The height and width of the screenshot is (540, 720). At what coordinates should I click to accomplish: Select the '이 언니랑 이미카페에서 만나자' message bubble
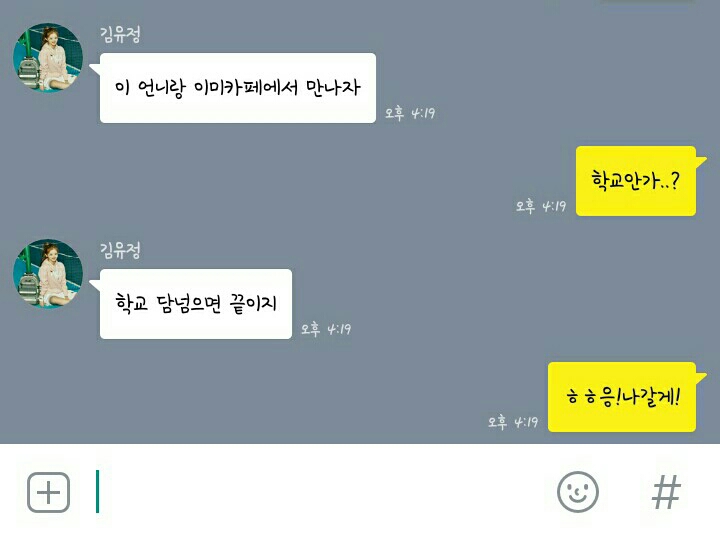pyautogui.click(x=237, y=88)
